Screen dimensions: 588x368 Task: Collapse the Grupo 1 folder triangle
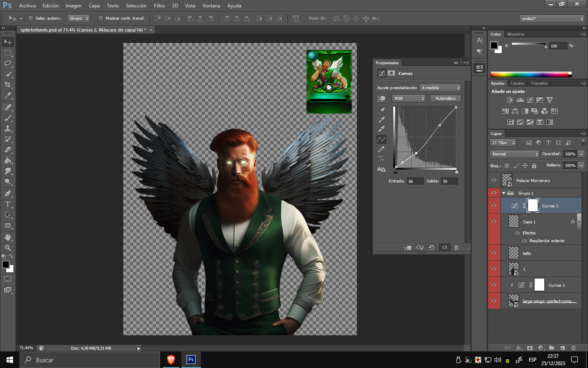tap(504, 193)
